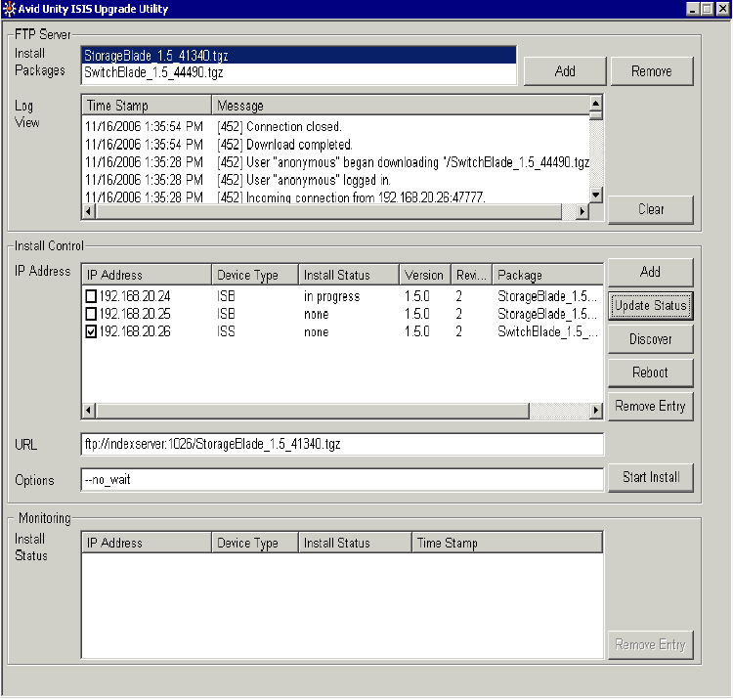The image size is (733, 700).
Task: Clear the log view
Action: pos(650,209)
